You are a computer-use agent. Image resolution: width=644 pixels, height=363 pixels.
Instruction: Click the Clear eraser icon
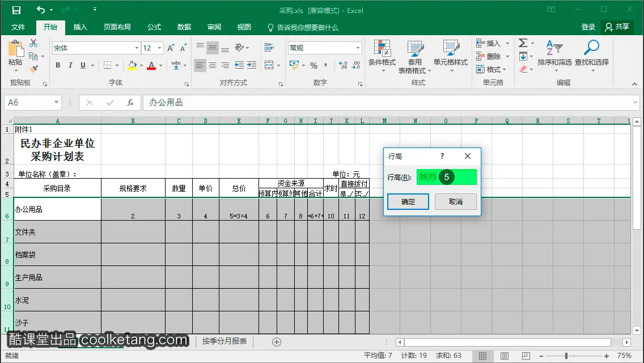coord(523,69)
